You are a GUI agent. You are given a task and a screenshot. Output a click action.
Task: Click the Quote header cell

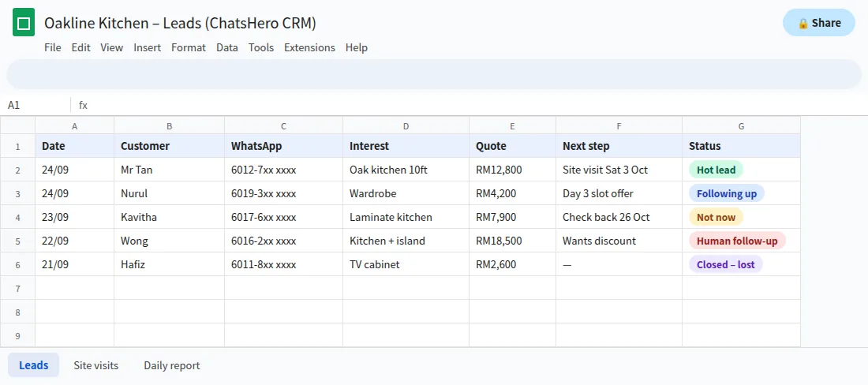[x=513, y=146]
